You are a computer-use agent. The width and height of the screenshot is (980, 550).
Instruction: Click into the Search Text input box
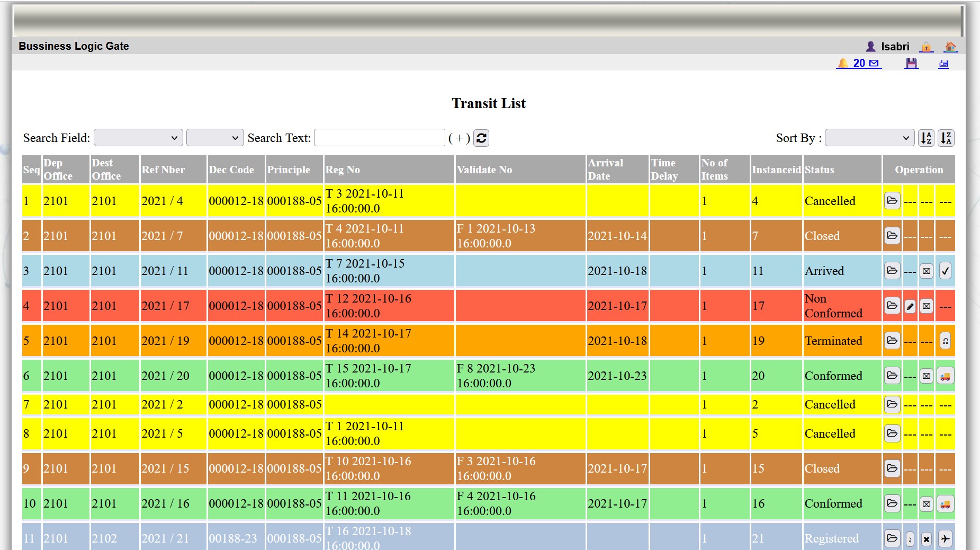tap(380, 138)
